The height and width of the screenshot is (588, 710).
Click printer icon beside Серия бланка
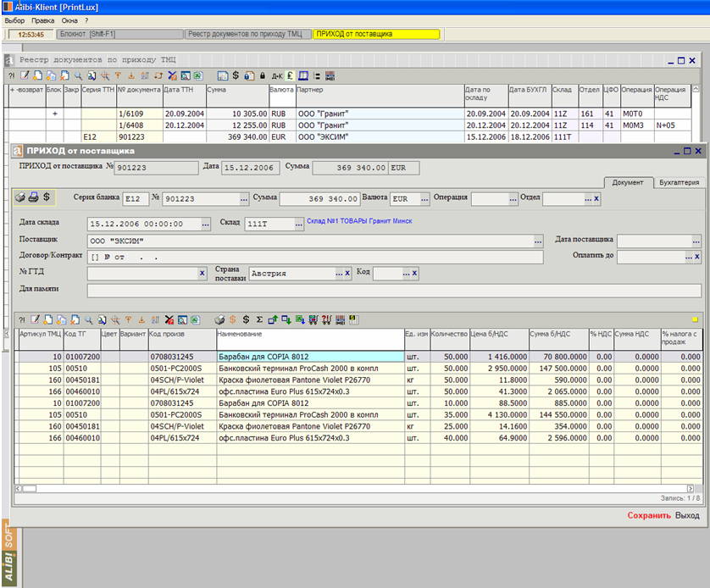pos(33,197)
